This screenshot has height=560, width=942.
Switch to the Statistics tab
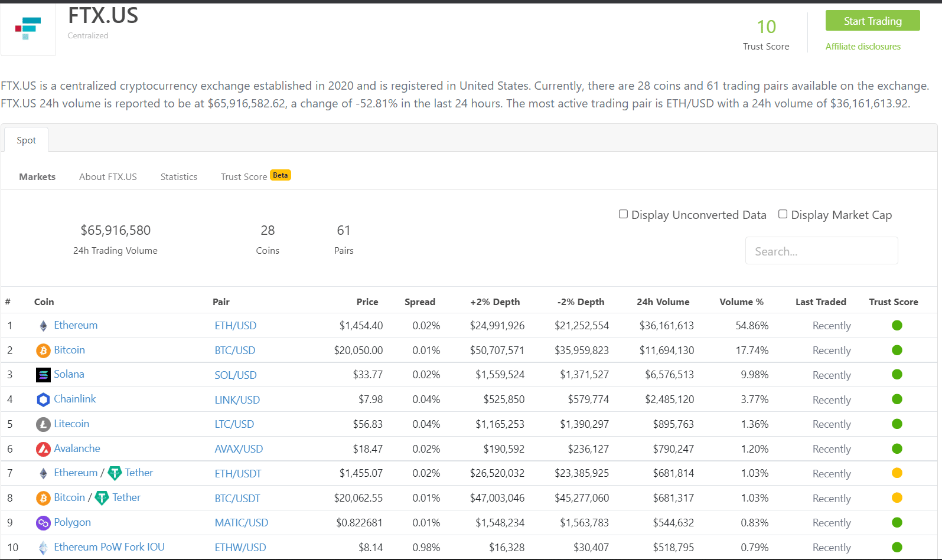coord(179,176)
